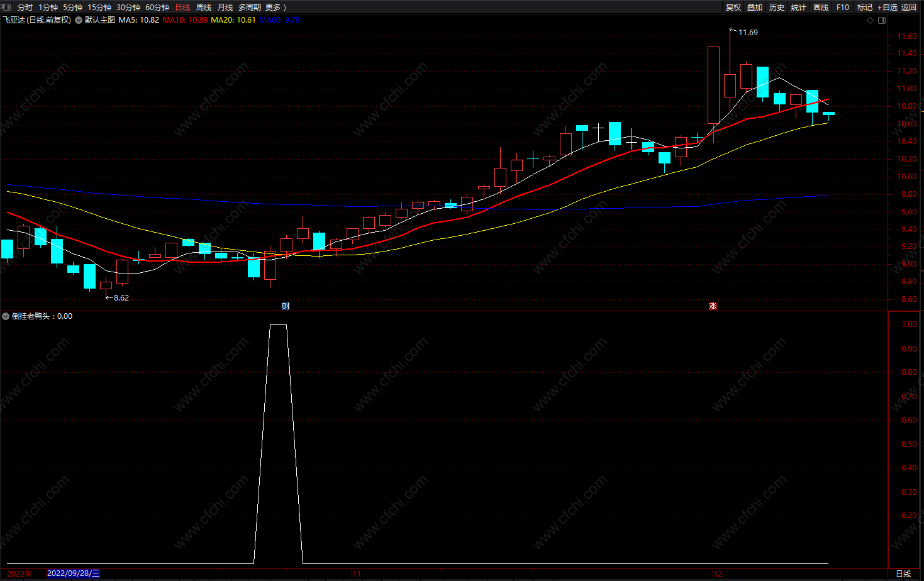Activate the 画线 drawing tool button
Screen dimensions: 924x581
pos(821,8)
